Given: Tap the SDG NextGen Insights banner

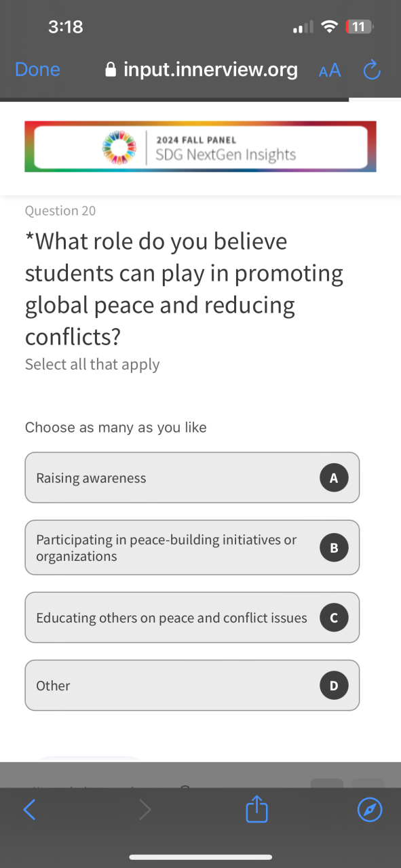Looking at the screenshot, I should coord(200,146).
